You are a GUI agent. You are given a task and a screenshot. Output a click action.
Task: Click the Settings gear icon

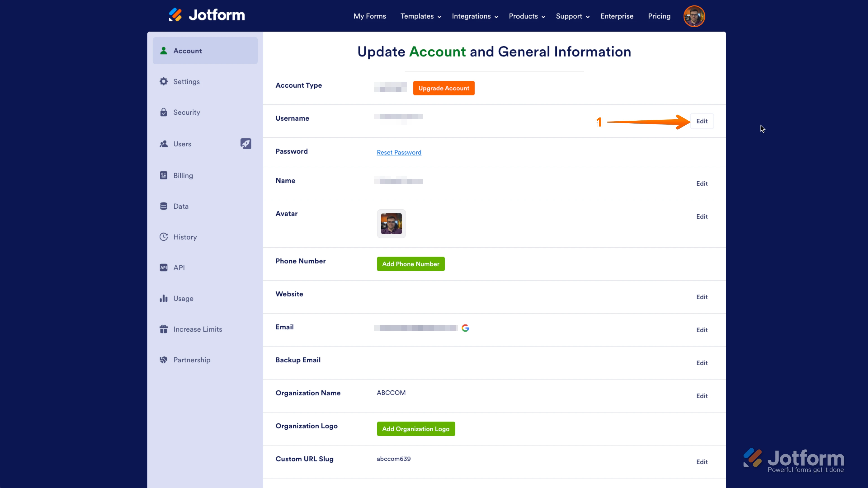164,82
